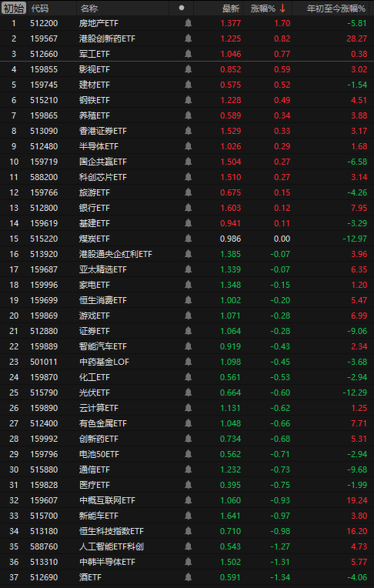The height and width of the screenshot is (588, 374).
Task: Set an alert bell on 证券ETF
Action: pos(188,331)
